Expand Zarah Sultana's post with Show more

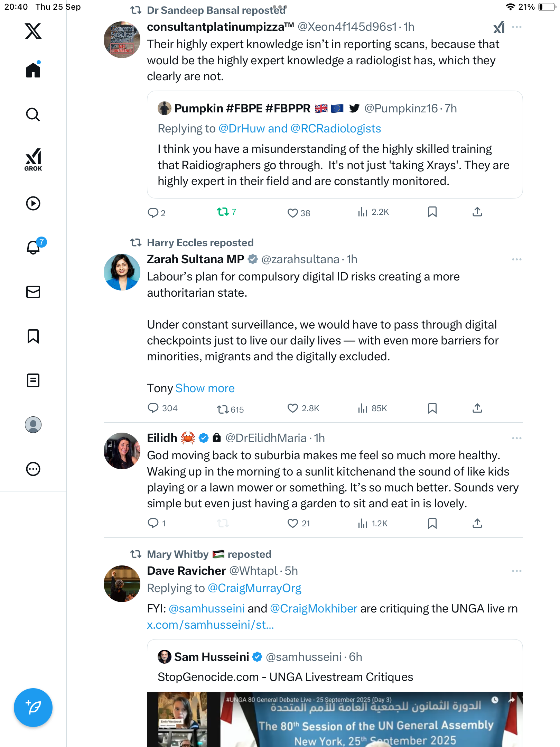coord(205,388)
